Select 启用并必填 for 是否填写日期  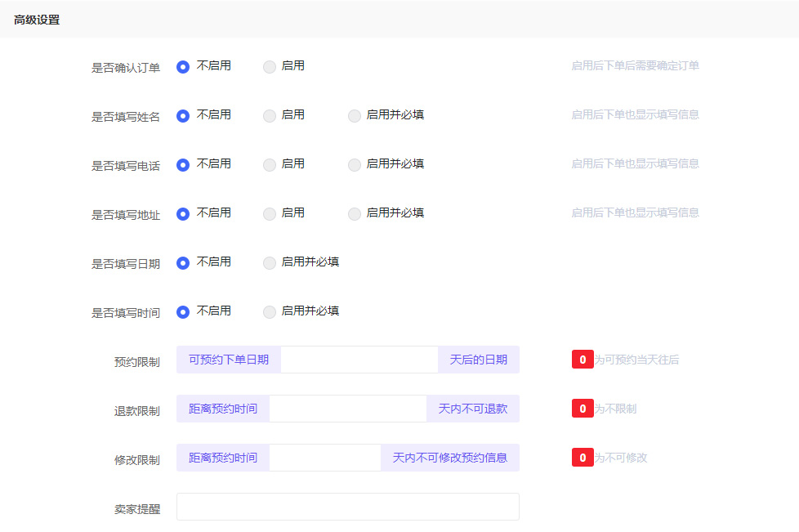tap(270, 263)
